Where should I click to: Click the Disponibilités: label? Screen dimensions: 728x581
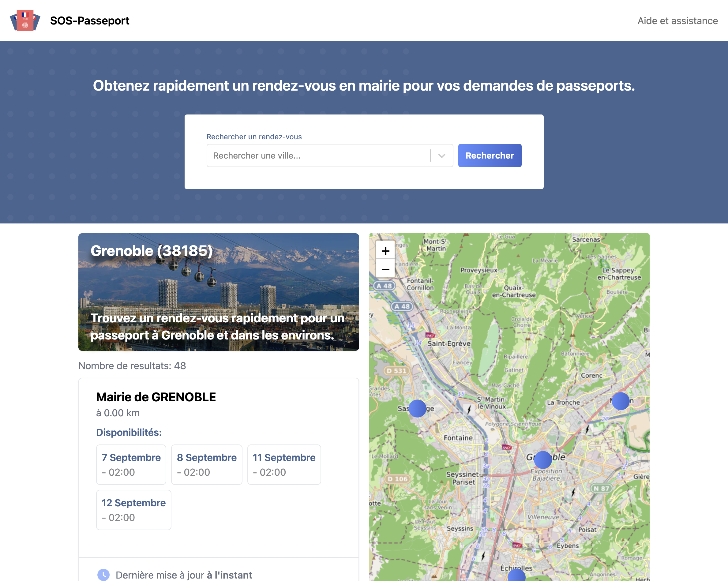click(129, 433)
